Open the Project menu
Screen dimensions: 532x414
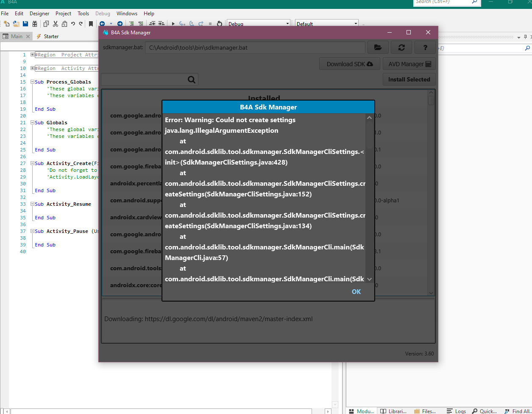click(x=64, y=14)
